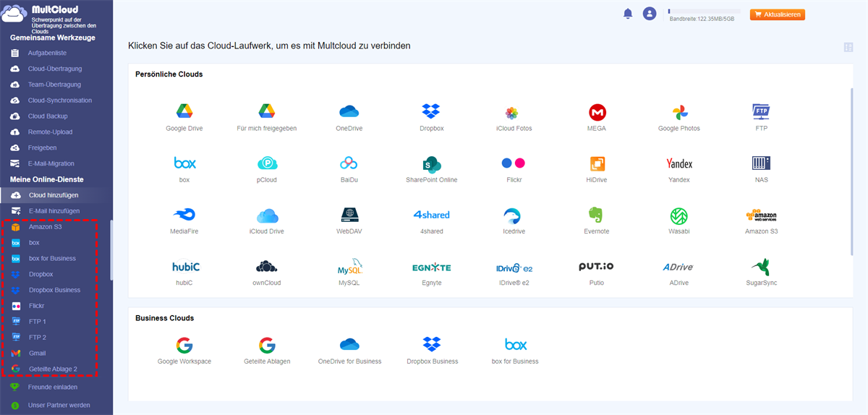
Task: Select Geteilte Ablagen under Business Clouds
Action: click(x=267, y=351)
